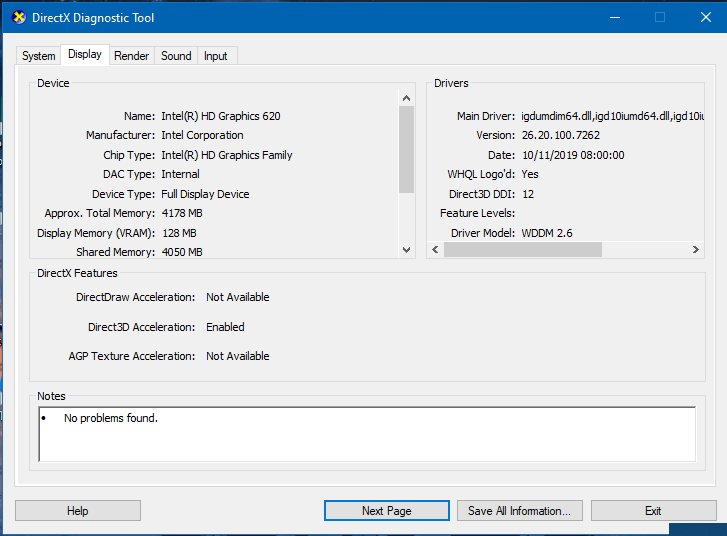The width and height of the screenshot is (727, 536).
Task: Click Drivers panel scroll right arrow
Action: tap(695, 249)
